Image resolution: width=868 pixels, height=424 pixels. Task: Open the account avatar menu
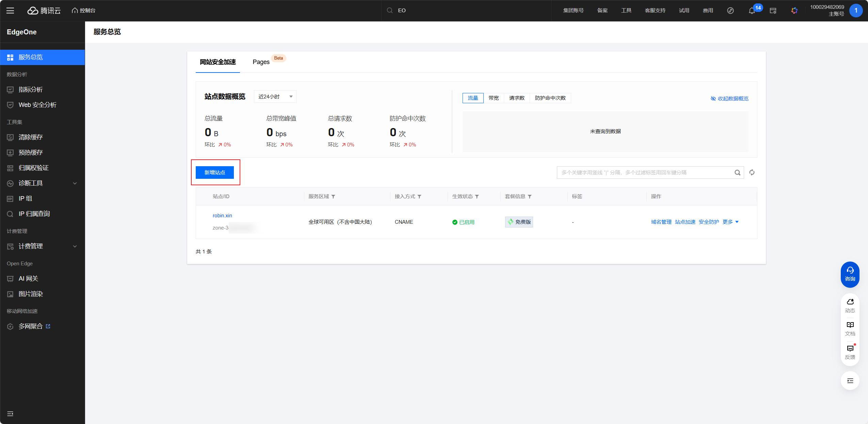[856, 11]
